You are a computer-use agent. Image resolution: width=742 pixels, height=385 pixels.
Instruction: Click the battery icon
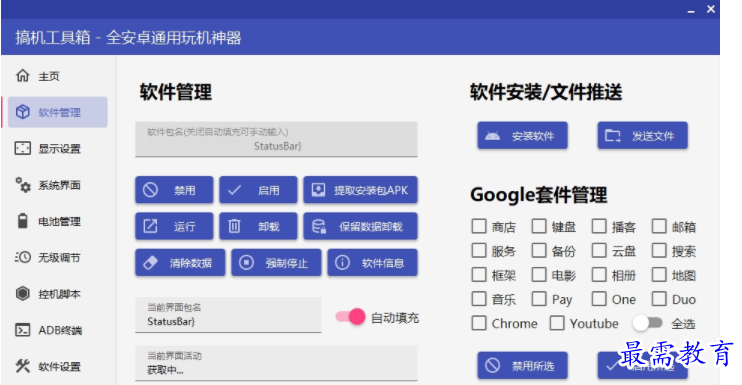click(23, 221)
